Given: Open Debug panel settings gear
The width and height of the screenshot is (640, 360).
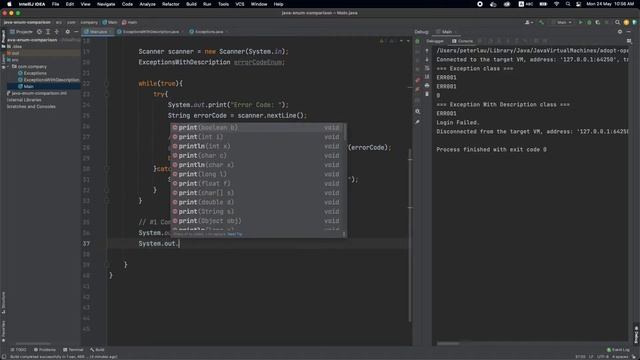Looking at the screenshot, I should (620, 31).
